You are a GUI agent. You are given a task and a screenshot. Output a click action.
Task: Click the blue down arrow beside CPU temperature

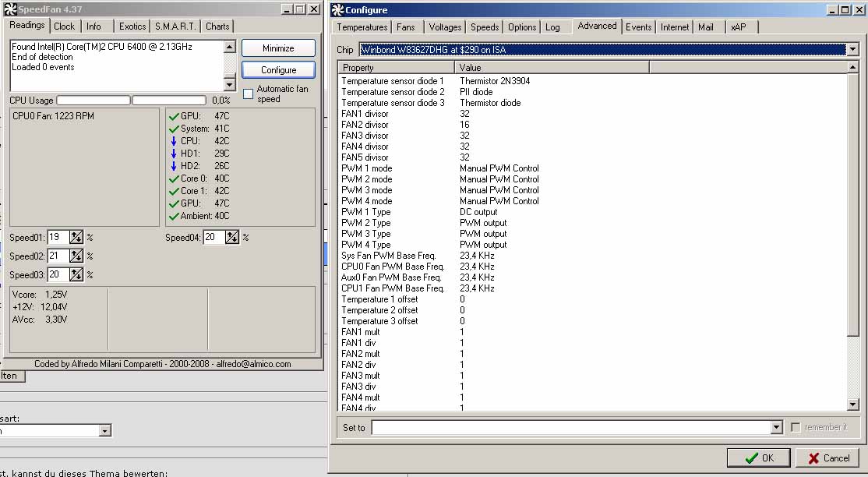tap(173, 141)
